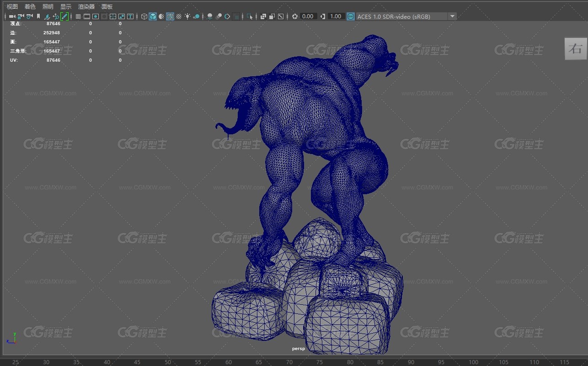Click the Exposure reset icon

click(295, 16)
